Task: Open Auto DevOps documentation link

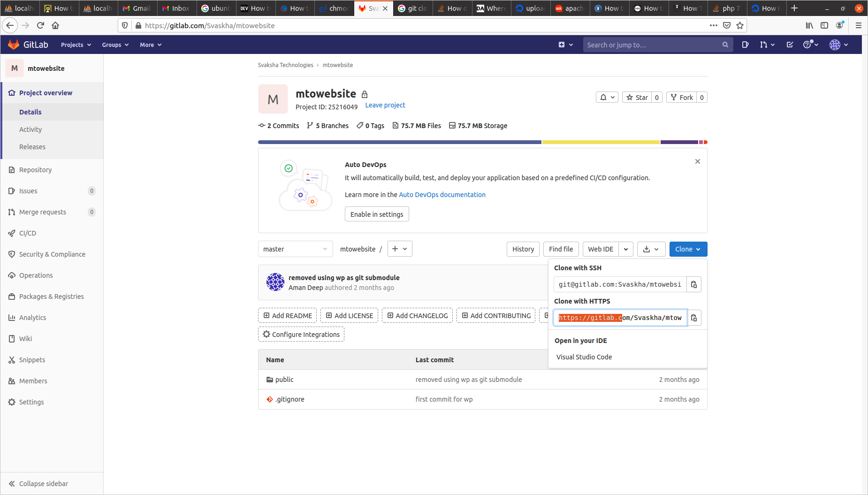Action: click(442, 195)
